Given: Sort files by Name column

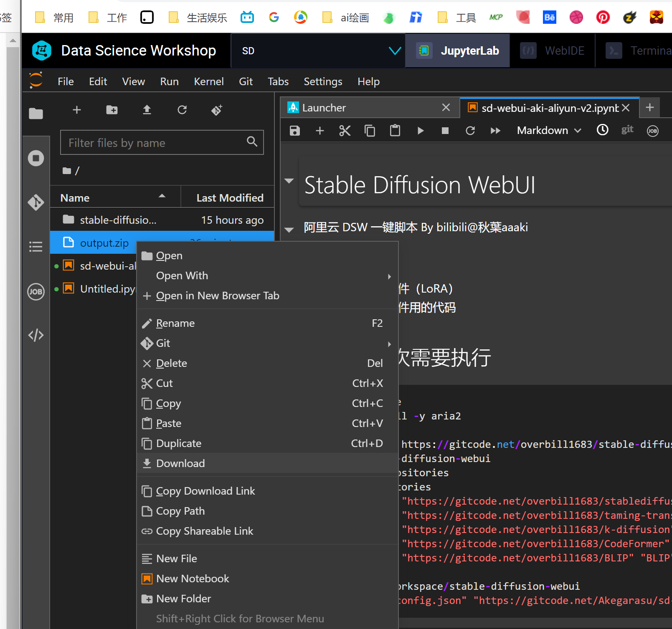Looking at the screenshot, I should point(115,197).
